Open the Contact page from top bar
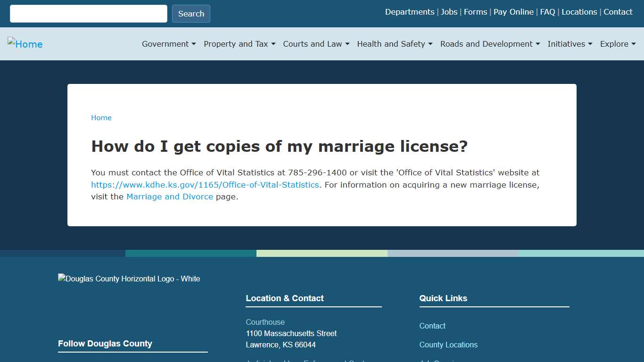 pos(618,12)
